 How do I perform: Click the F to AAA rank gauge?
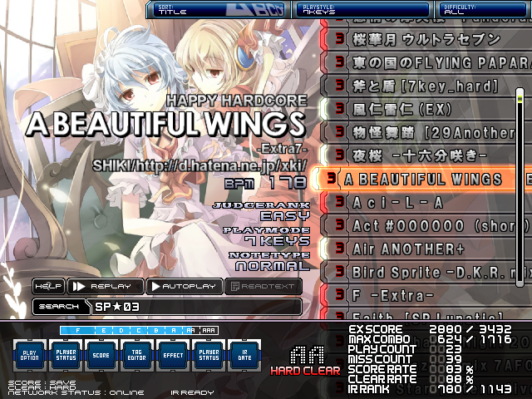(x=139, y=330)
